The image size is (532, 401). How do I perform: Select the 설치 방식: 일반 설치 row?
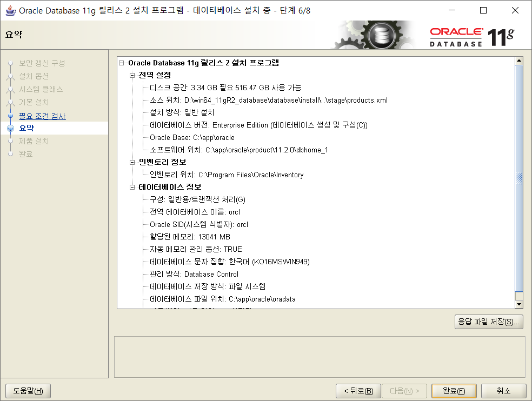(182, 112)
